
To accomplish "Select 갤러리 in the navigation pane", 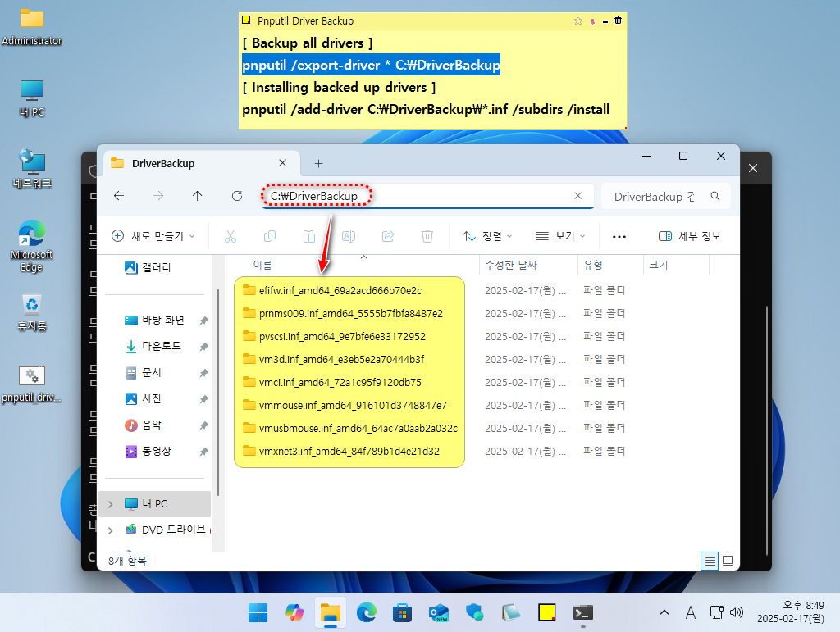I will tap(148, 267).
